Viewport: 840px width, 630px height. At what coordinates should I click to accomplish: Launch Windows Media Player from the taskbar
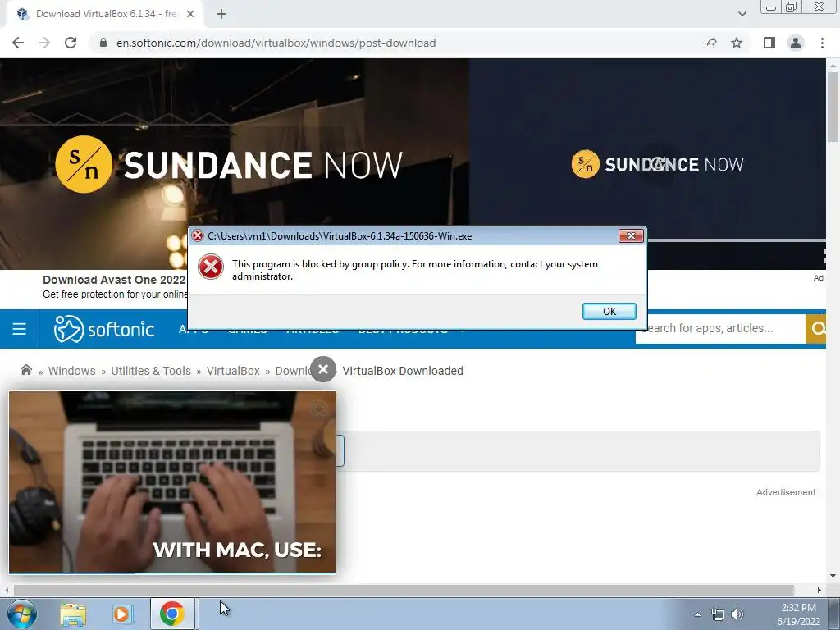click(122, 614)
